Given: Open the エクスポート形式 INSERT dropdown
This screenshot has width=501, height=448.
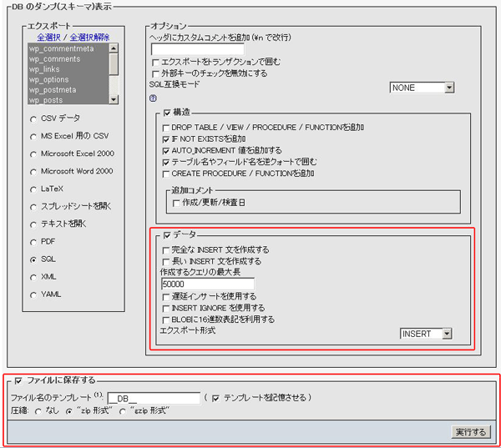Looking at the screenshot, I should pyautogui.click(x=426, y=334).
